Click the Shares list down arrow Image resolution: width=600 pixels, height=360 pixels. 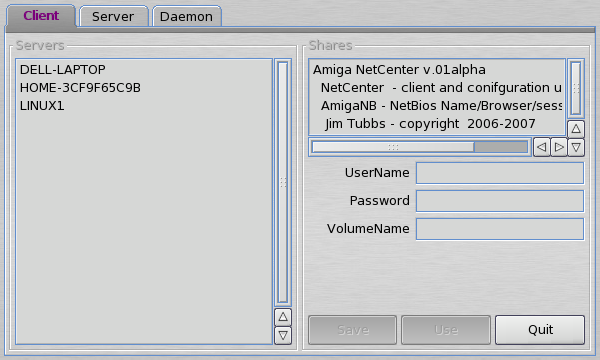pyautogui.click(x=576, y=147)
